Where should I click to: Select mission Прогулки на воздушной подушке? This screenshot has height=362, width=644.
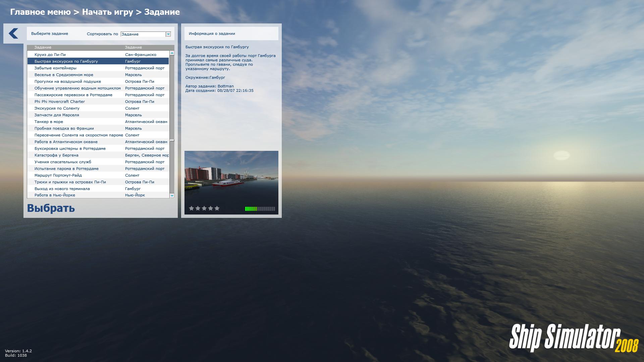[98, 81]
